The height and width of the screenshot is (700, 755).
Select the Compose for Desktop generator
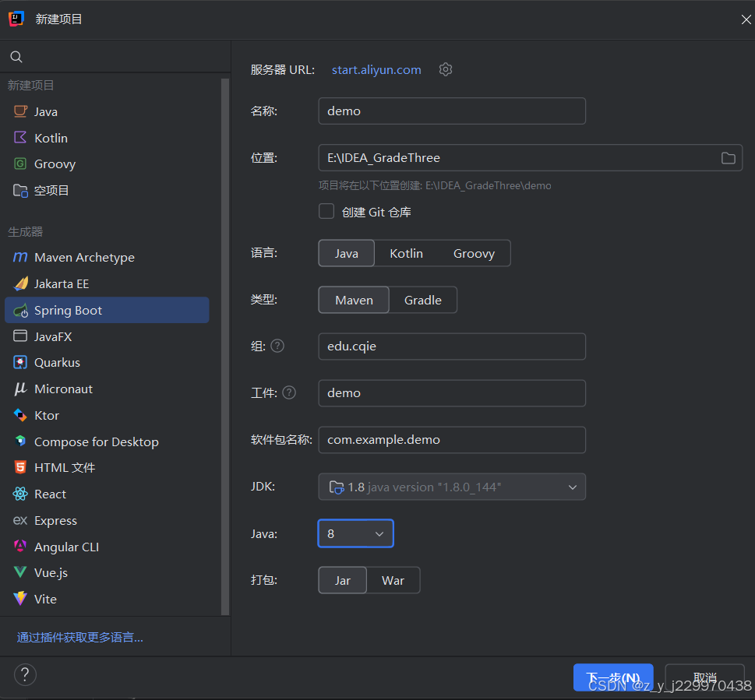[x=95, y=441]
